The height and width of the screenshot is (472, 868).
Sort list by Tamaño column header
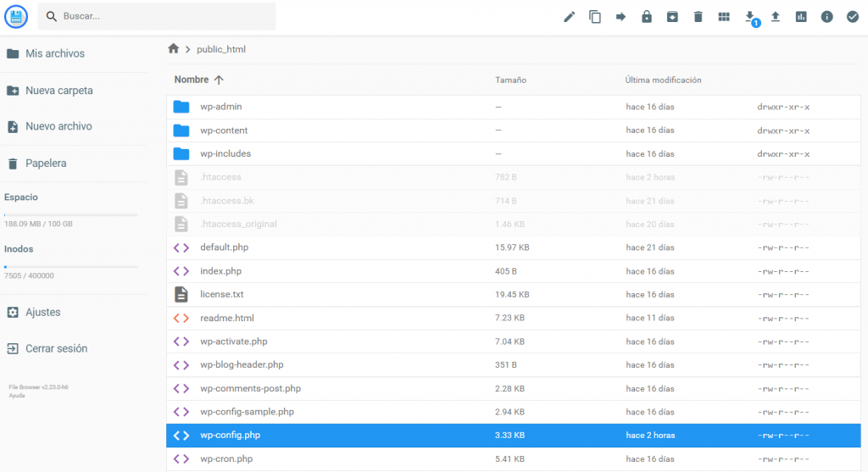pos(510,81)
